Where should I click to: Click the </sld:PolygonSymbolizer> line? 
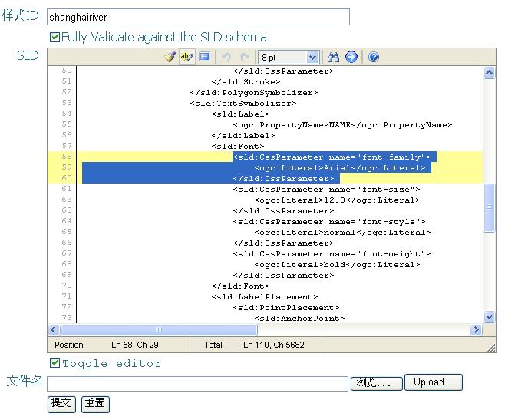click(254, 93)
